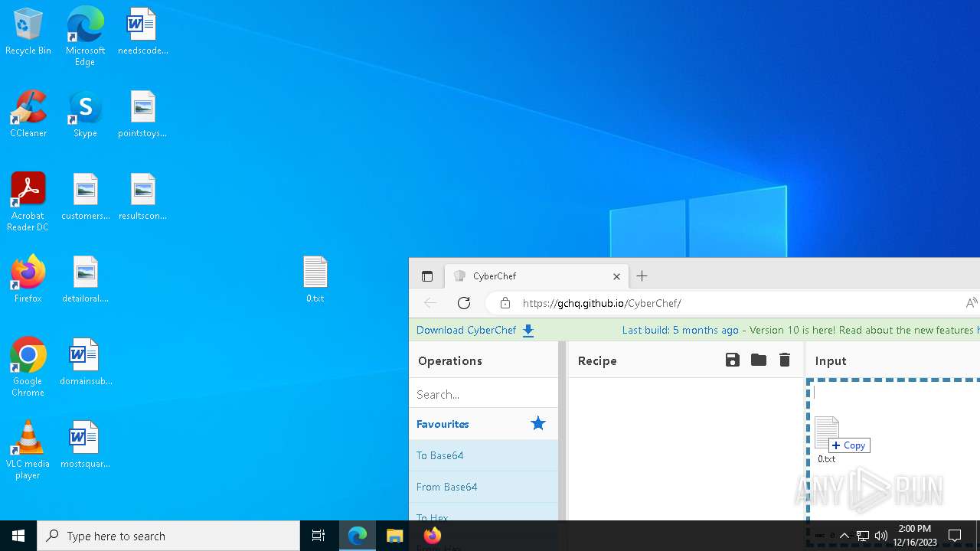Select the 0.txt file on the desktop
Image resolution: width=980 pixels, height=551 pixels.
(315, 280)
